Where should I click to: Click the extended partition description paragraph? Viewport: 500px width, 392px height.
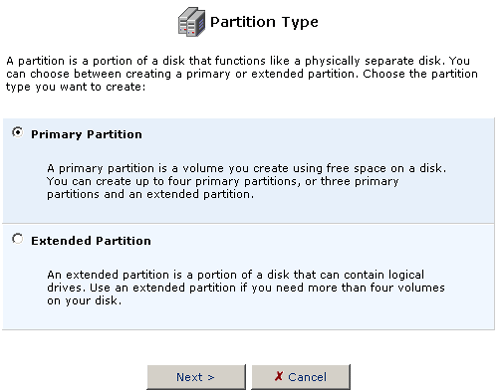tap(246, 288)
